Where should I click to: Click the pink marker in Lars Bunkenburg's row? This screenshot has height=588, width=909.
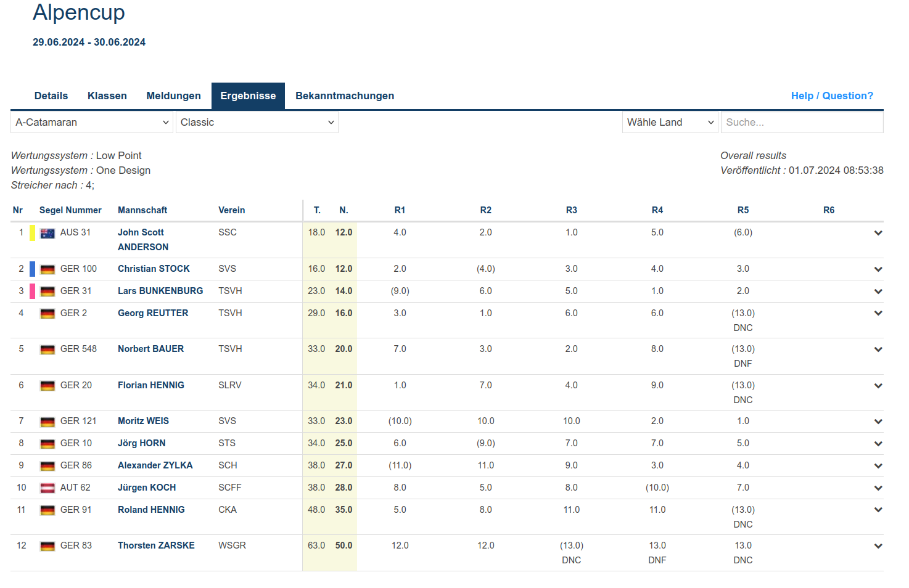(32, 292)
